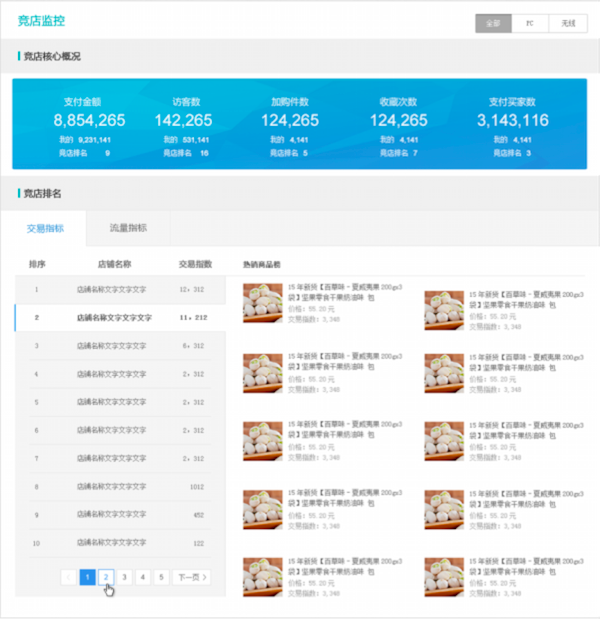Open third row right product thumbnail

click(444, 441)
